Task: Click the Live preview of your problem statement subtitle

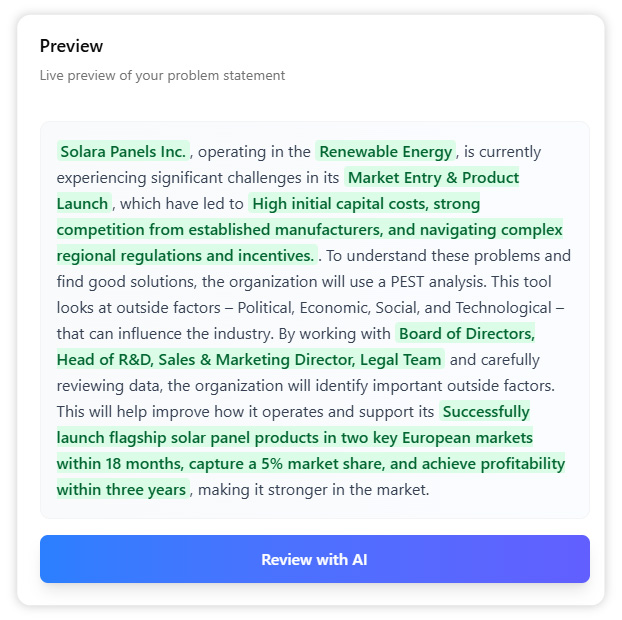Action: coord(162,75)
